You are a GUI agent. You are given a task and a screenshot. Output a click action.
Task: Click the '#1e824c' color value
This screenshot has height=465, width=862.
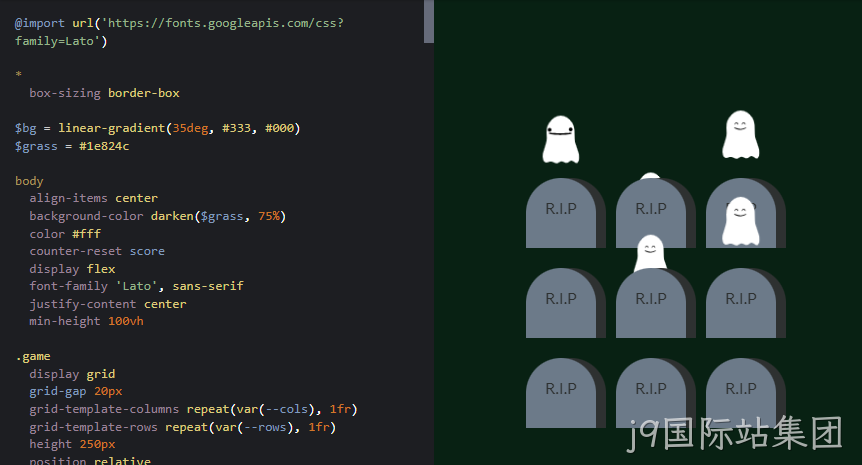click(x=104, y=146)
